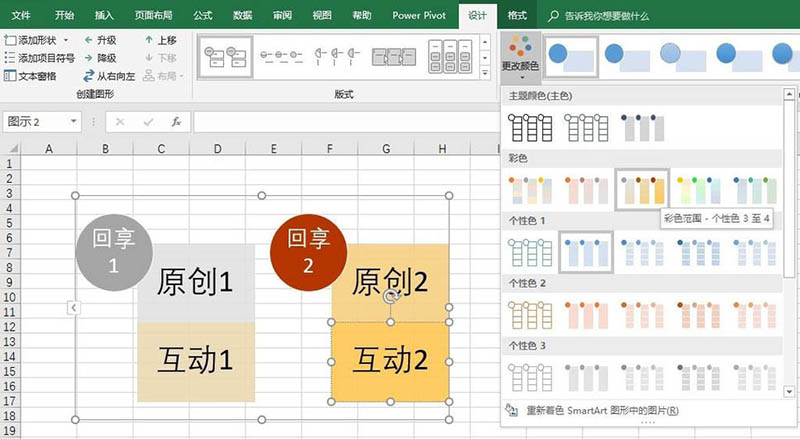Choose dark outline 主色 color option
Image resolution: width=800 pixels, height=439 pixels.
[530, 128]
